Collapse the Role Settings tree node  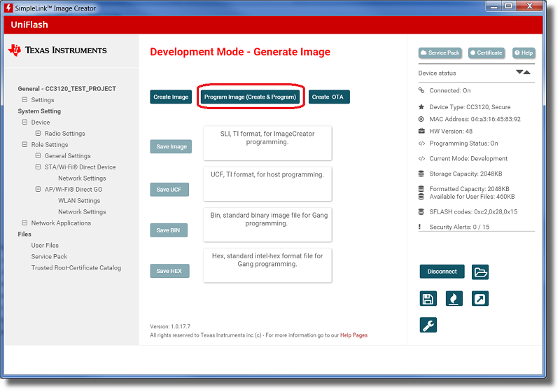pyautogui.click(x=24, y=145)
